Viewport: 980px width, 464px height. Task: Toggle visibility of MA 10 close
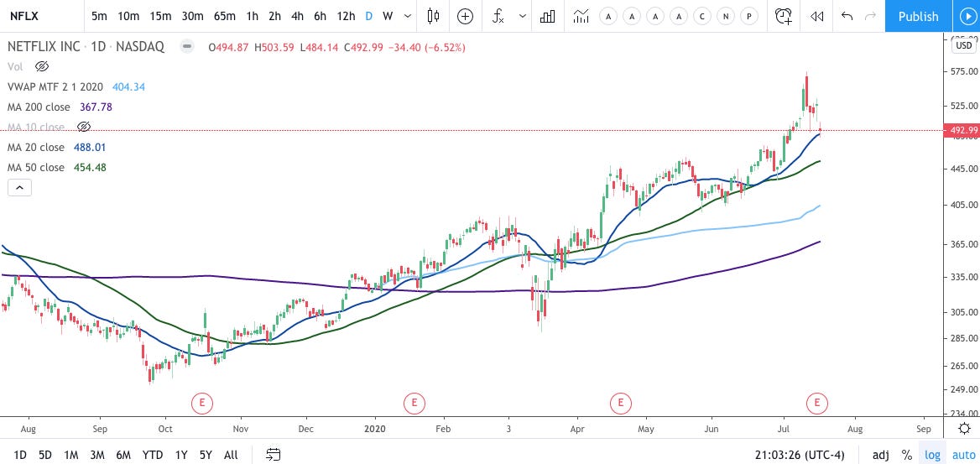pyautogui.click(x=84, y=127)
